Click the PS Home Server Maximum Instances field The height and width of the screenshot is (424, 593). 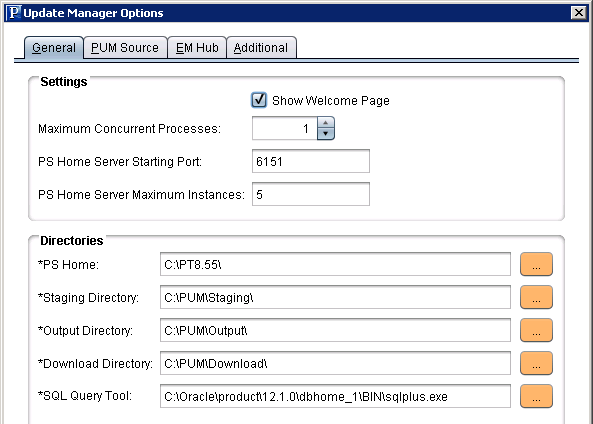tap(311, 194)
